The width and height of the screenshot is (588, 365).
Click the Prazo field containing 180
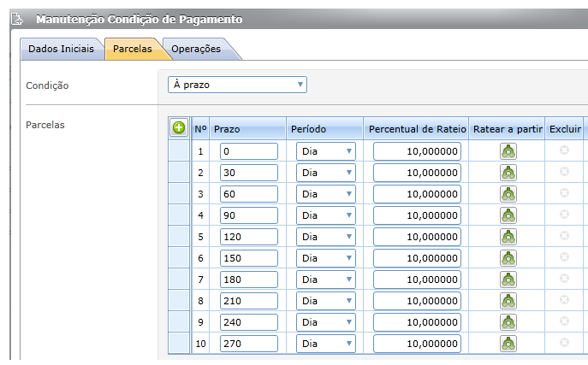pos(249,280)
